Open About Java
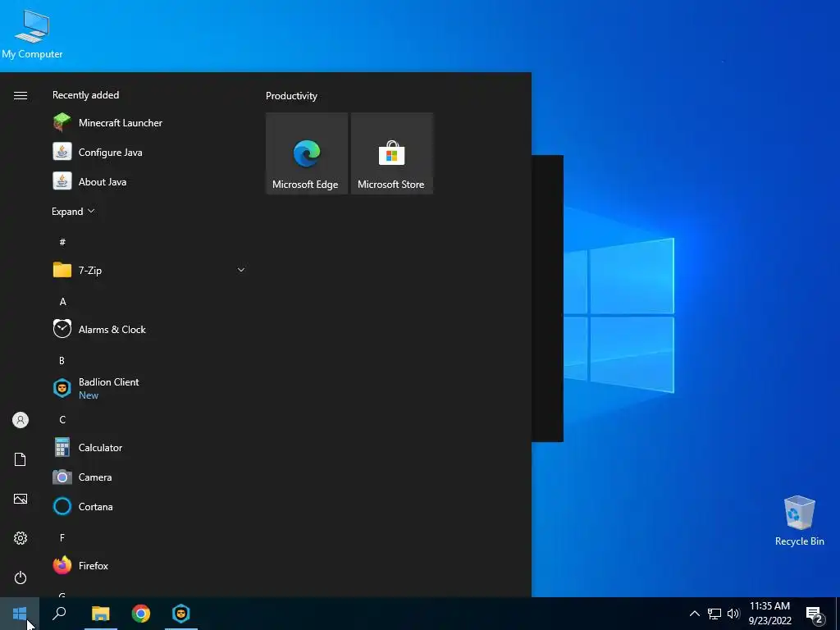 coord(148,181)
